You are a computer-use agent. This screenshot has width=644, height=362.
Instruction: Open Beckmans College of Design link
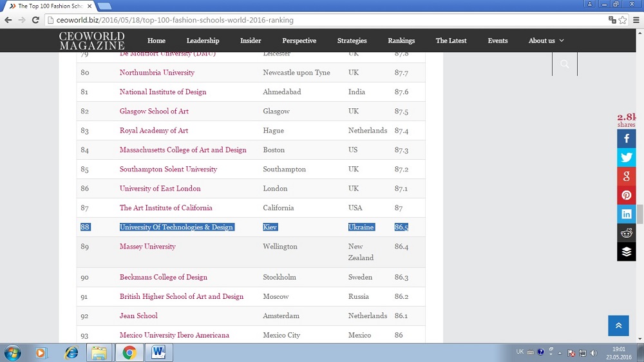[164, 277]
